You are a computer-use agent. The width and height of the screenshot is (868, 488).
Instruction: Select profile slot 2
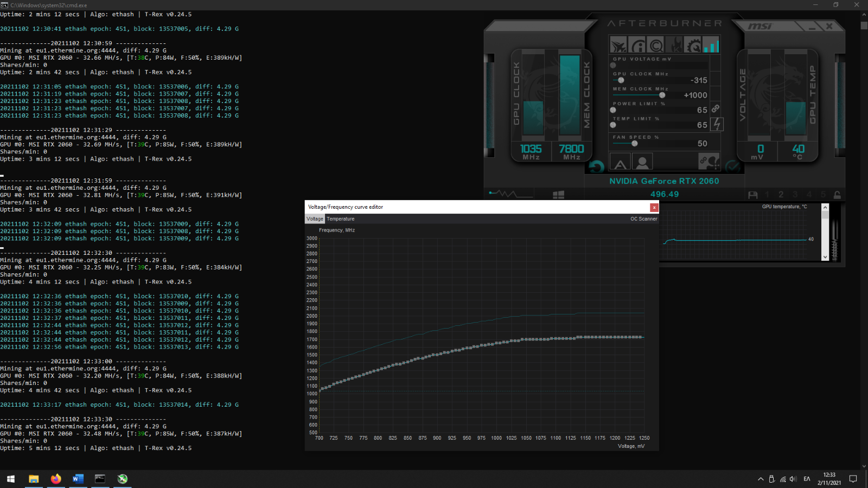[x=781, y=195]
